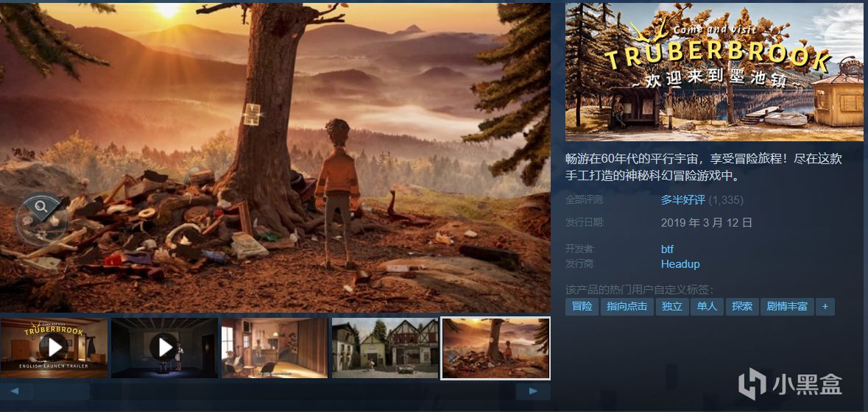Click the 该产品的热门用户自定义标签 heading
Image resolution: width=868 pixels, height=412 pixels.
click(639, 289)
